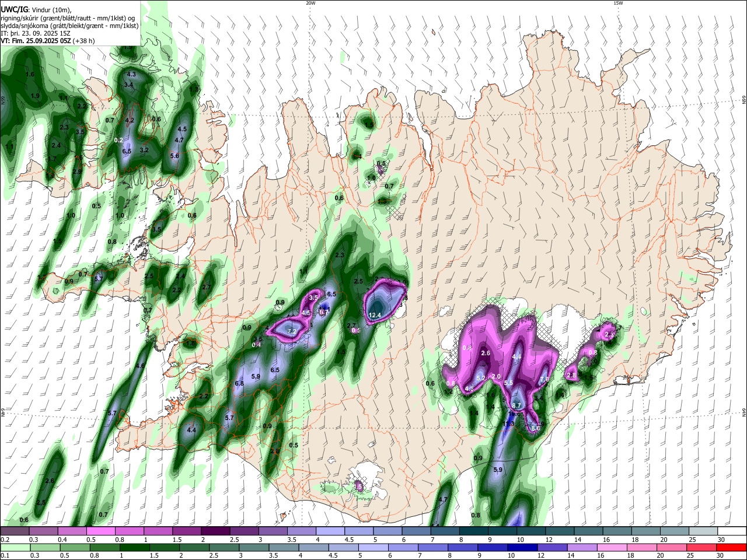The image size is (747, 560).
Task: Click the 66N latitude label on left edge
Action: coord(3,100)
